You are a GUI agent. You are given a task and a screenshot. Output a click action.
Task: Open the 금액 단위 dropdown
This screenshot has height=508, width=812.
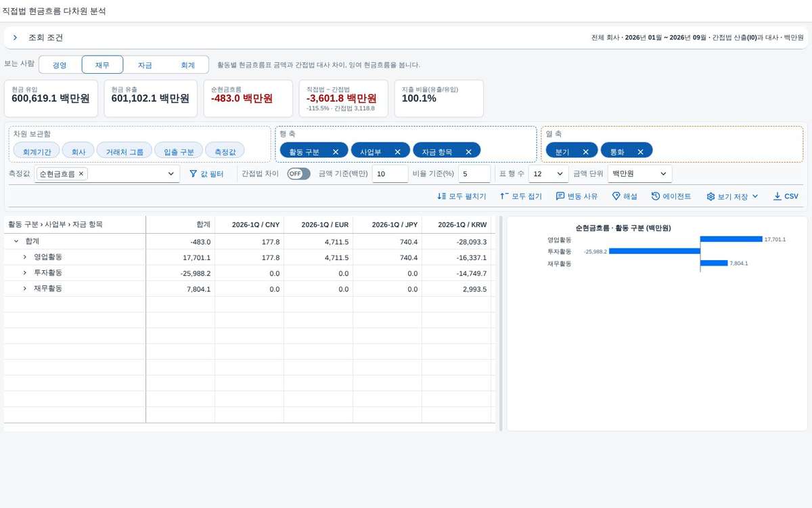tap(639, 174)
